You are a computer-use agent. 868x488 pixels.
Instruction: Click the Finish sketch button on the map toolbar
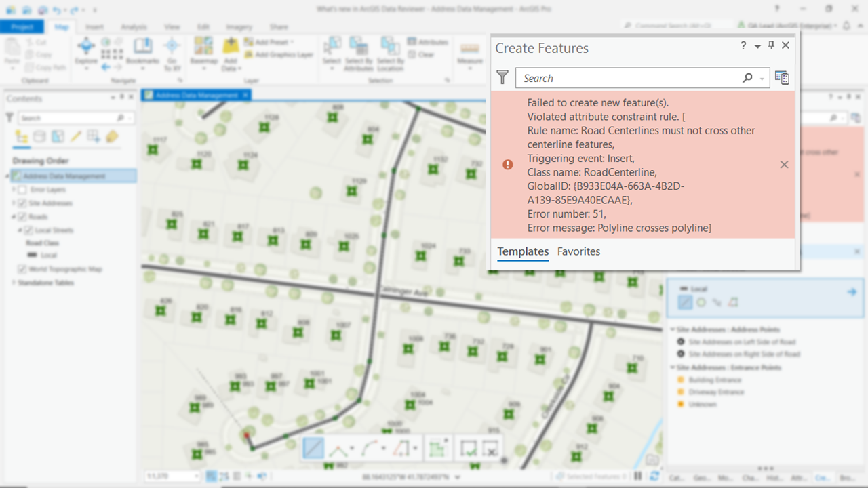[x=468, y=448]
